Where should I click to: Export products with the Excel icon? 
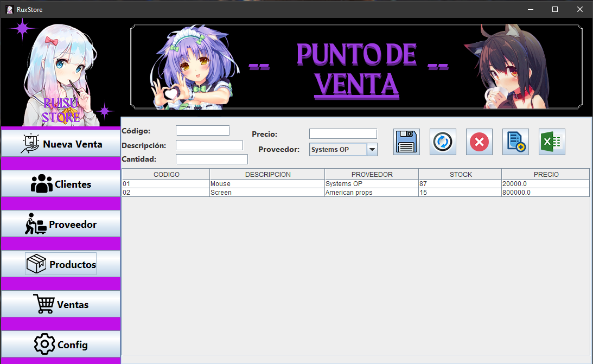coord(552,142)
